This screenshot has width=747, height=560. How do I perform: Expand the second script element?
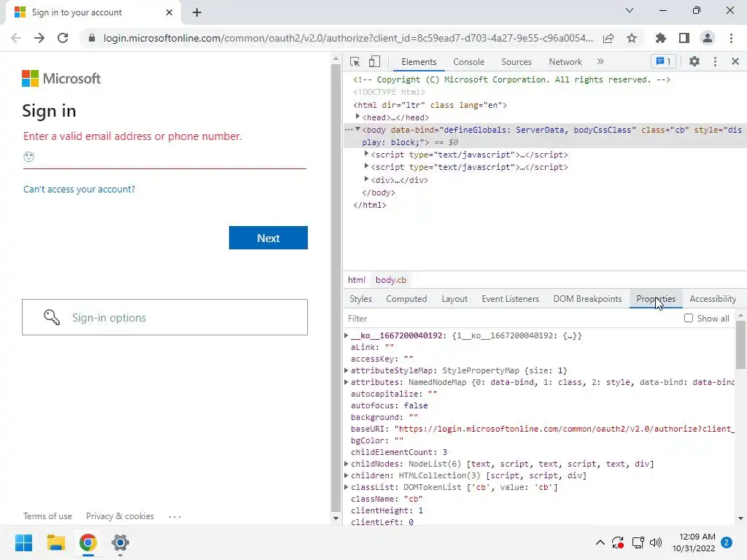(366, 166)
